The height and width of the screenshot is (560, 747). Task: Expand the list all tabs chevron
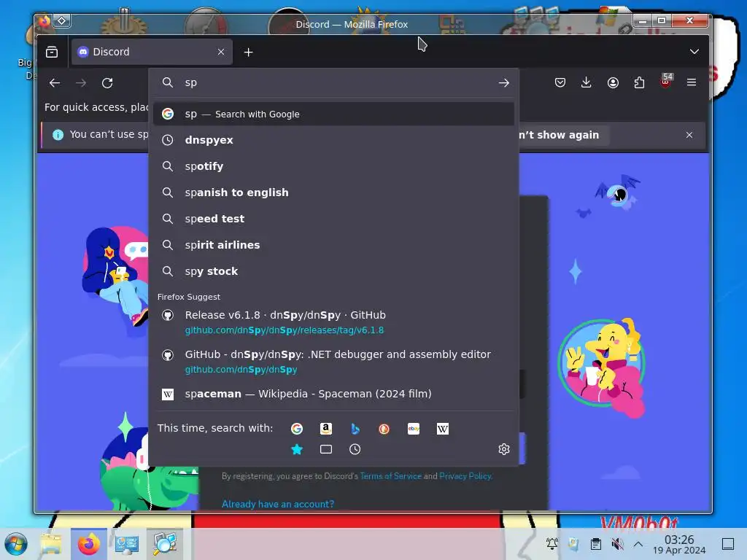pos(694,52)
